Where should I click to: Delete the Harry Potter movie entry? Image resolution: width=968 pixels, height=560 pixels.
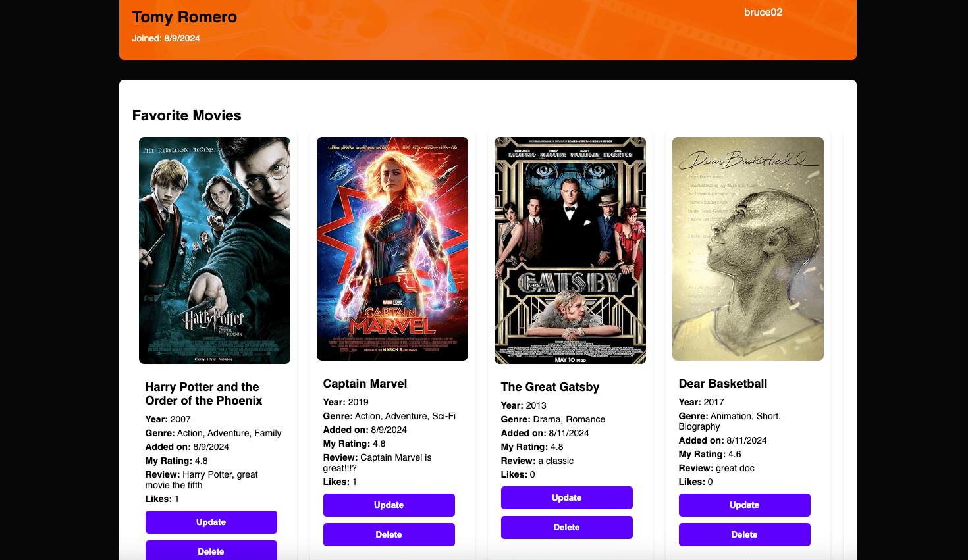(211, 551)
